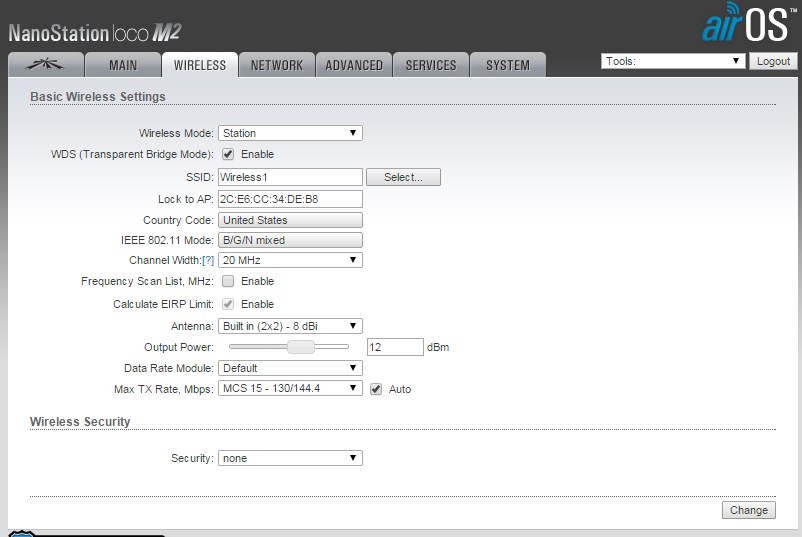Toggle Calculate EIRP Limit checkbox

coord(228,304)
